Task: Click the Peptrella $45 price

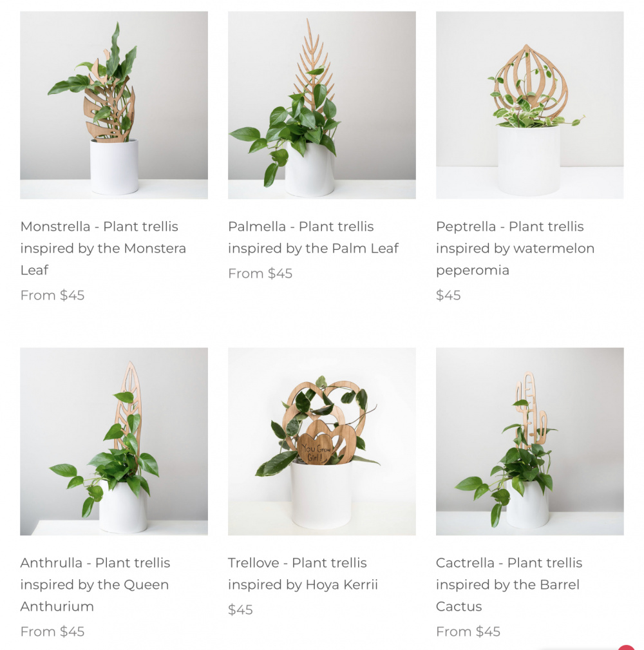Action: point(448,295)
